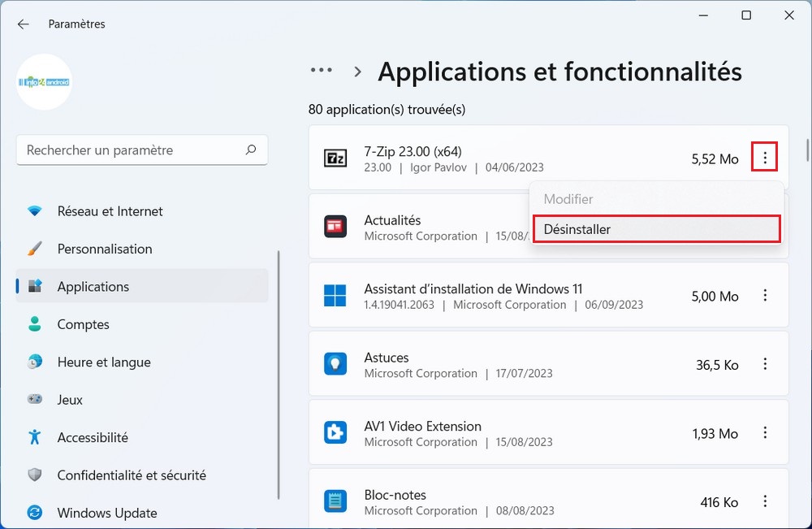The height and width of the screenshot is (529, 812).
Task: Click the Applications sidebar icon
Action: pos(35,286)
